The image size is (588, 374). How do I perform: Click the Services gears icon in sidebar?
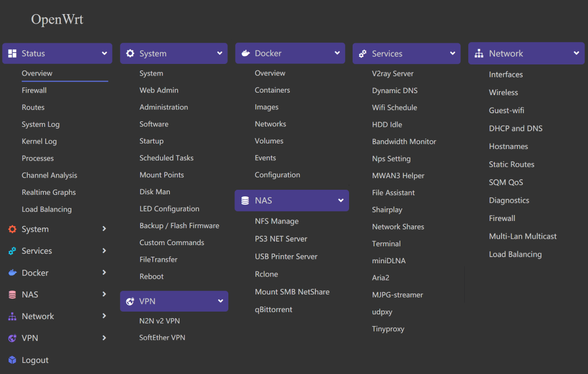pos(12,251)
